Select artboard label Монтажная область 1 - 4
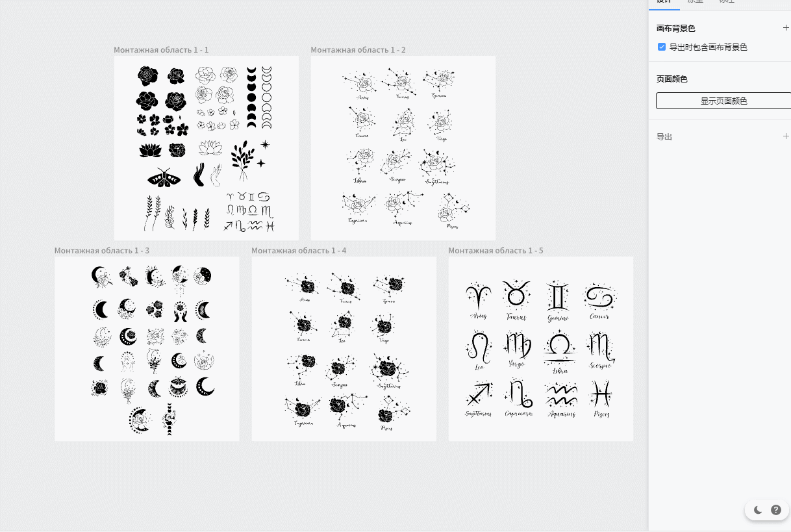Viewport: 791px width, 532px height. click(299, 251)
